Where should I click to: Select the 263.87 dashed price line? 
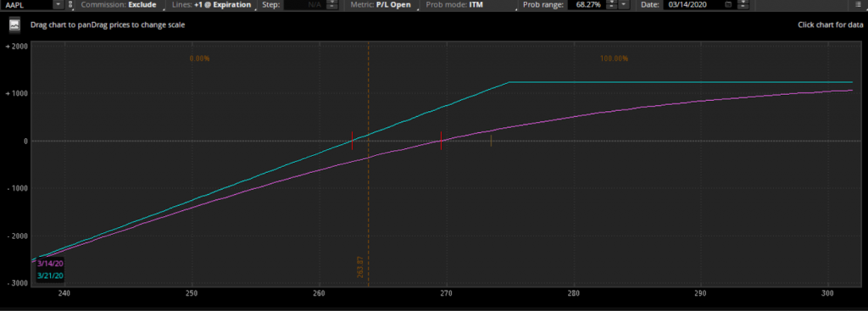click(x=368, y=166)
